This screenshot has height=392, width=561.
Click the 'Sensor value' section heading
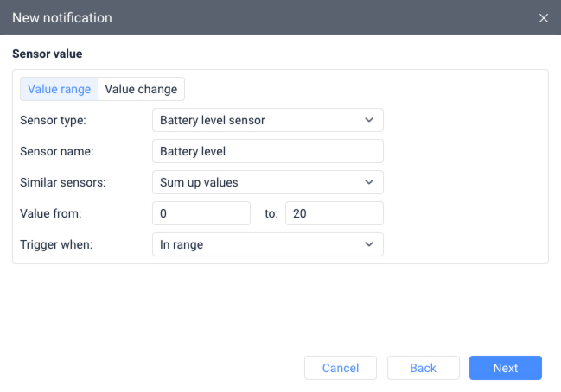48,54
